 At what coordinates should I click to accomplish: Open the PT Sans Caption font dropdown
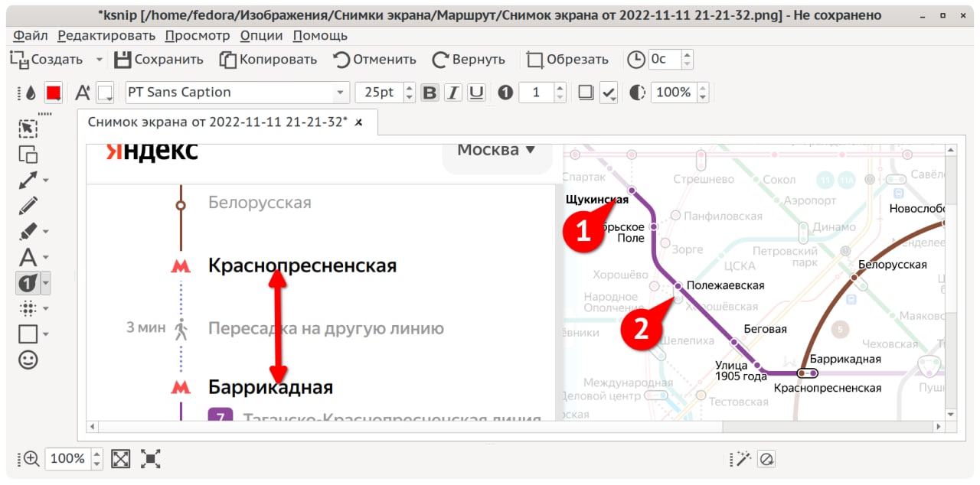coord(340,93)
